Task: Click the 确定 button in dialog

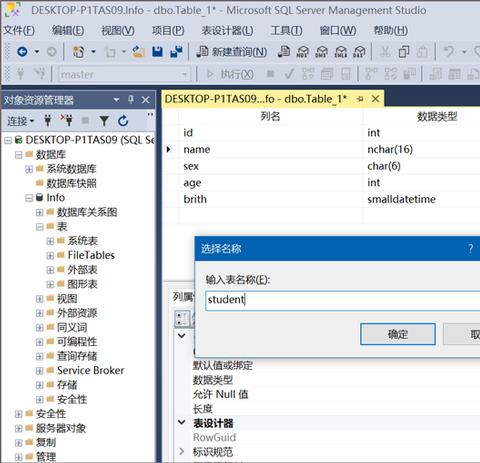Action: [x=398, y=334]
